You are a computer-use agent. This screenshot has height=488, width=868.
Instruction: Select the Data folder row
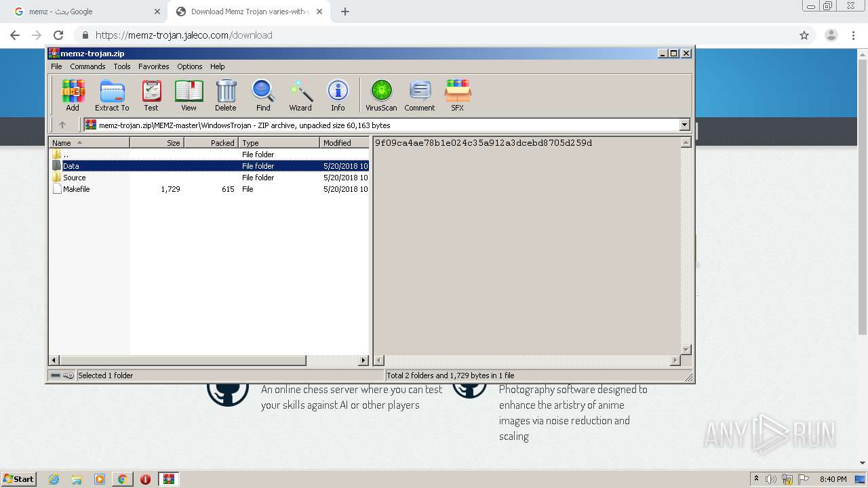pos(209,166)
